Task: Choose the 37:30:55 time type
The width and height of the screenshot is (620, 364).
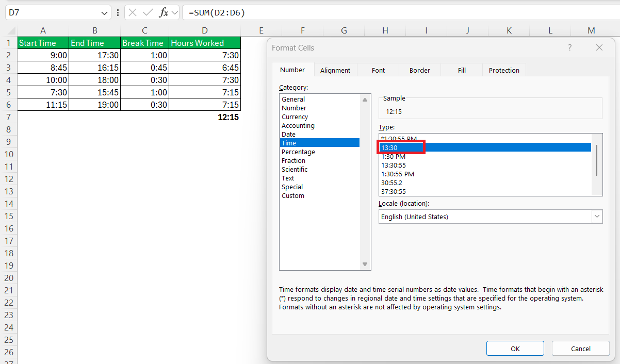Action: point(485,191)
